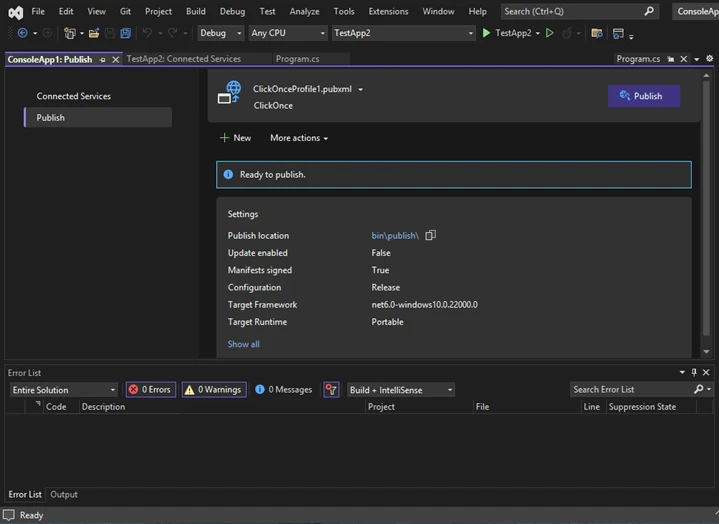Click the New profile button

236,138
